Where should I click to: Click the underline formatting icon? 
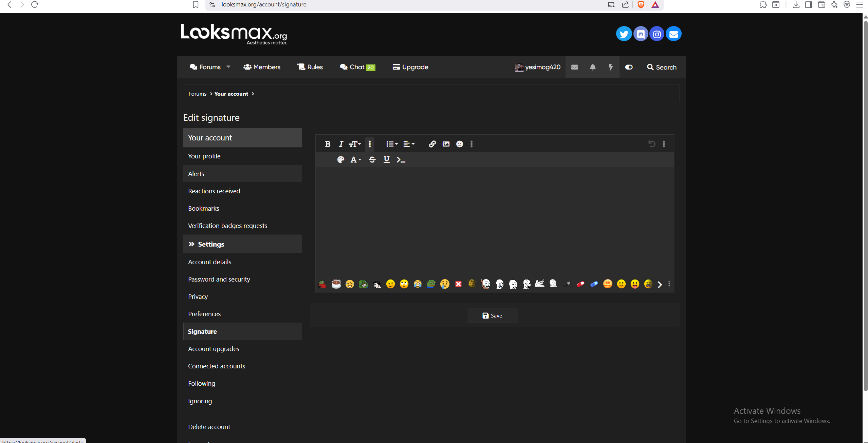point(386,160)
